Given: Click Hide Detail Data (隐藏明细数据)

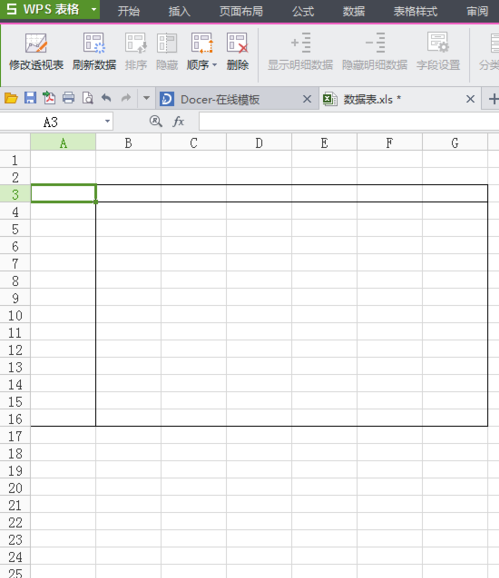Looking at the screenshot, I should (x=374, y=52).
